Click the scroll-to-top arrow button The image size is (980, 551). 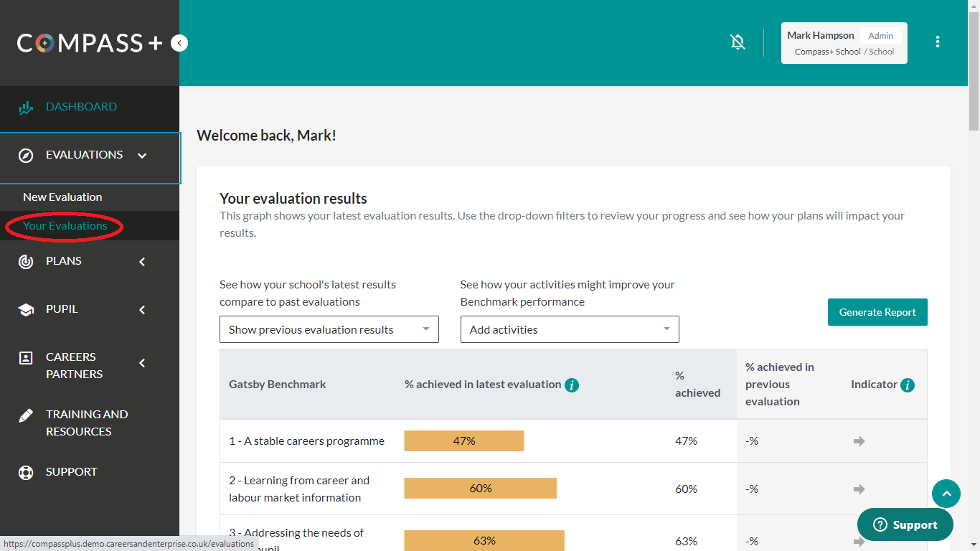946,494
